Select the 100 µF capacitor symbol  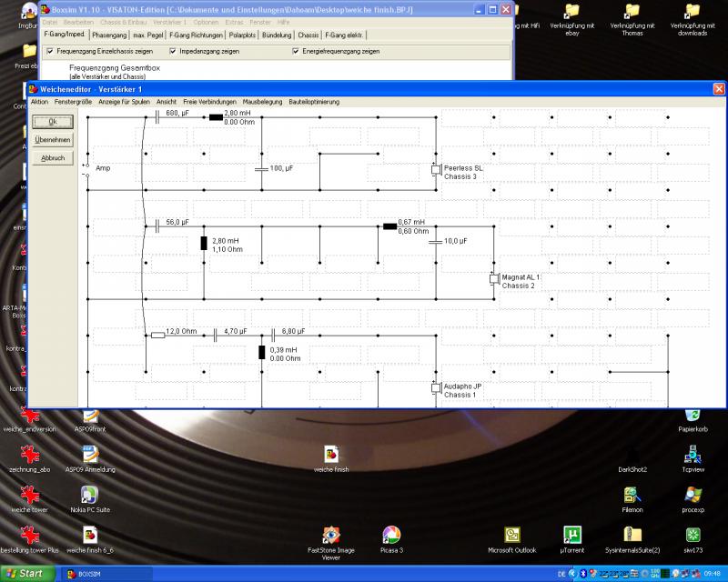click(x=261, y=169)
